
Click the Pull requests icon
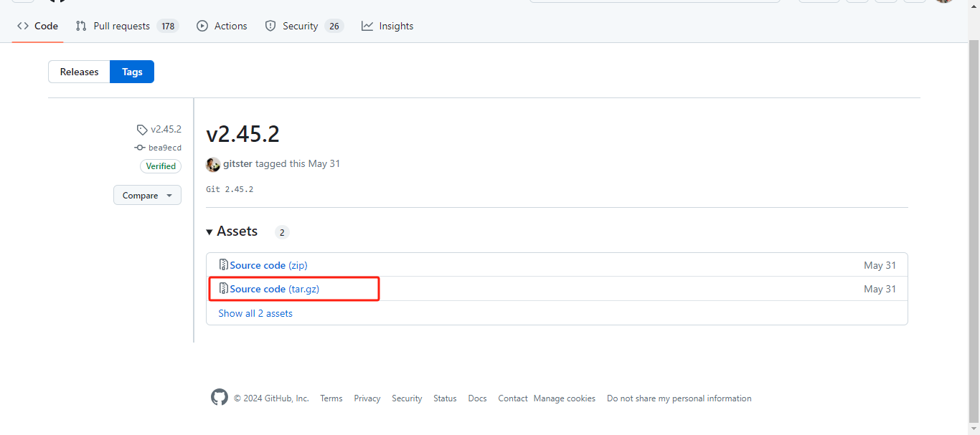[x=81, y=26]
